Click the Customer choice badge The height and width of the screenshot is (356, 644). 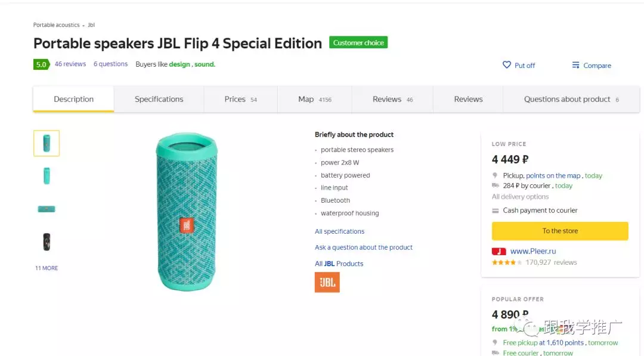pyautogui.click(x=358, y=43)
